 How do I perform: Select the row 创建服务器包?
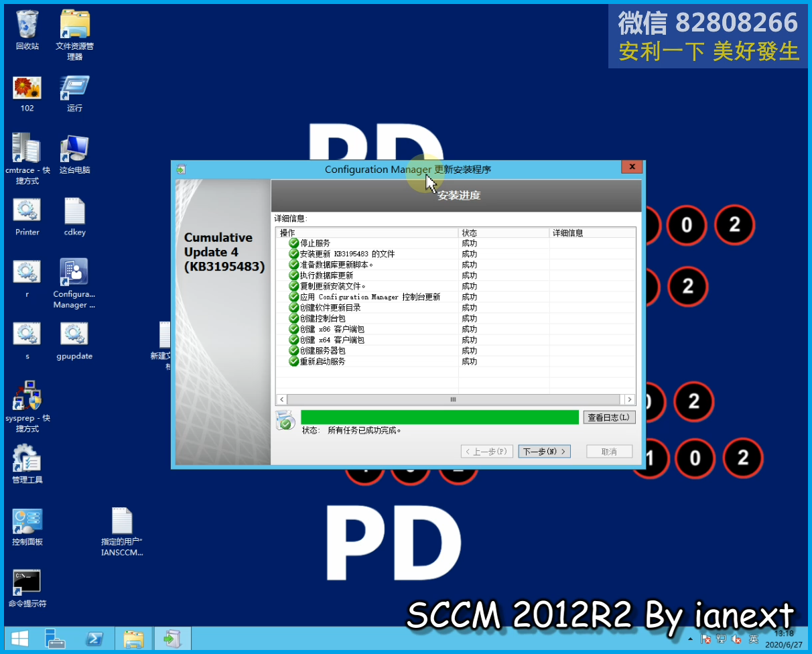(456, 350)
